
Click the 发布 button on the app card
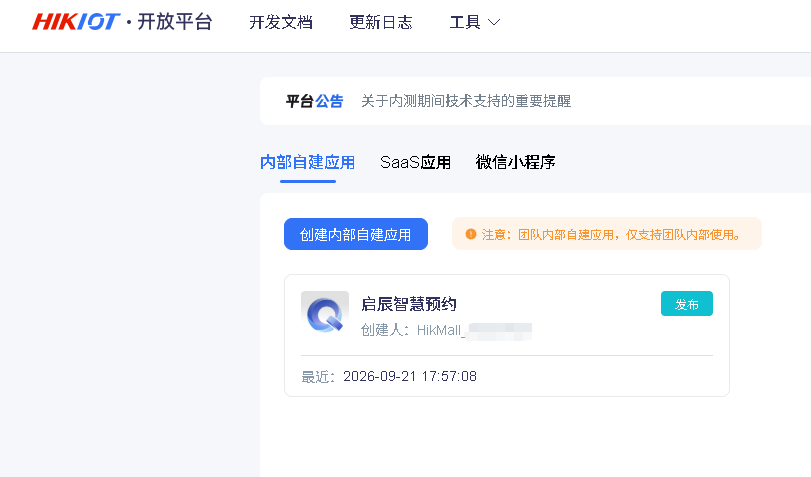tap(687, 304)
